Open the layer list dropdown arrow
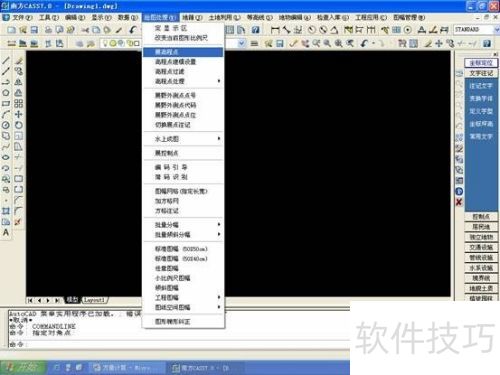 coord(242,43)
